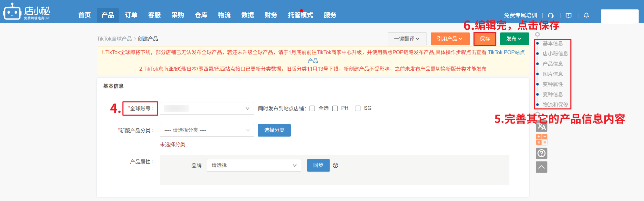644x201 pixels.
Task: Expand the 全球账号 dropdown
Action: click(x=207, y=108)
